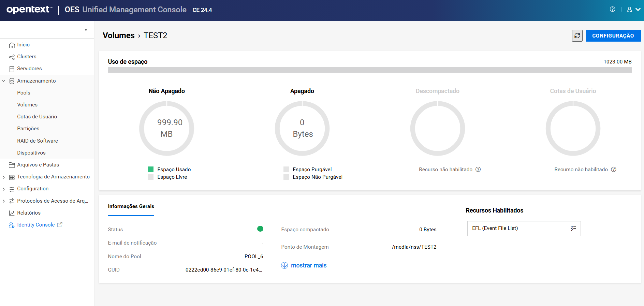Click help icon under Cotas de Usuário chart
Screen dimensions: 644x306
click(613, 170)
